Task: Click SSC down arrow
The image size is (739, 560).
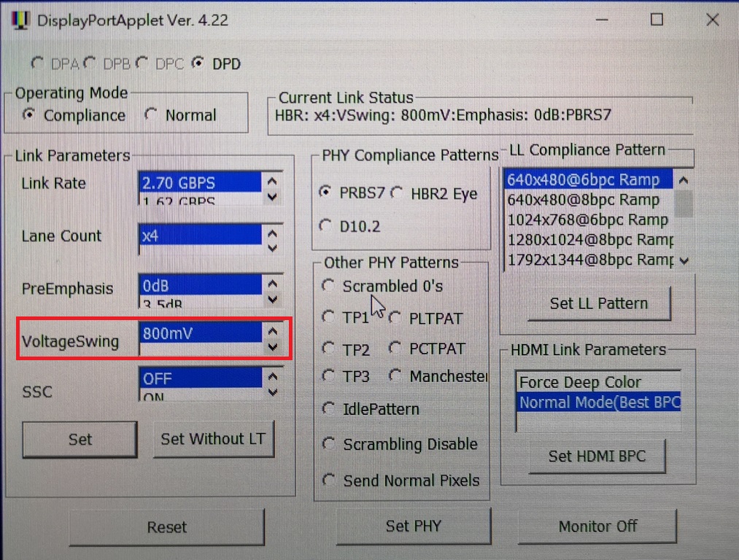Action: click(x=272, y=392)
